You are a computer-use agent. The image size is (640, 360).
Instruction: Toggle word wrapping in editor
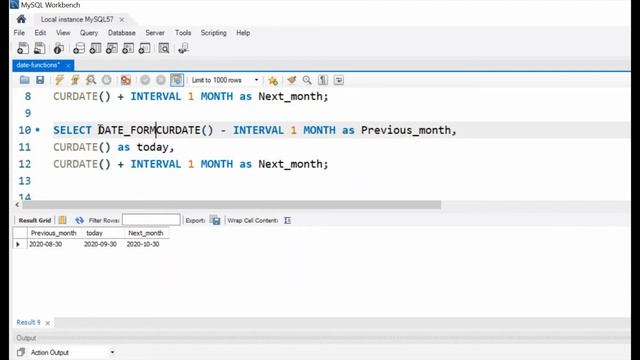[x=339, y=80]
